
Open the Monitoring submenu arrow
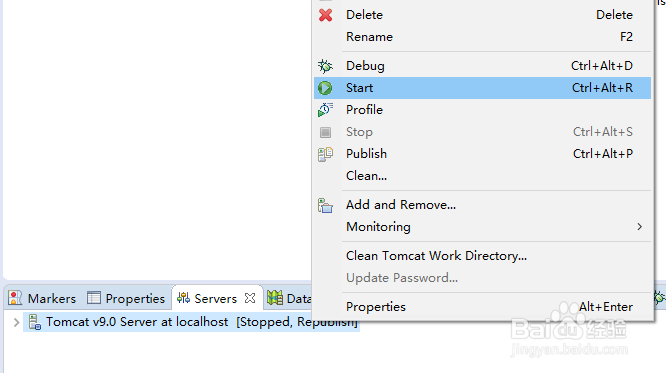[639, 227]
